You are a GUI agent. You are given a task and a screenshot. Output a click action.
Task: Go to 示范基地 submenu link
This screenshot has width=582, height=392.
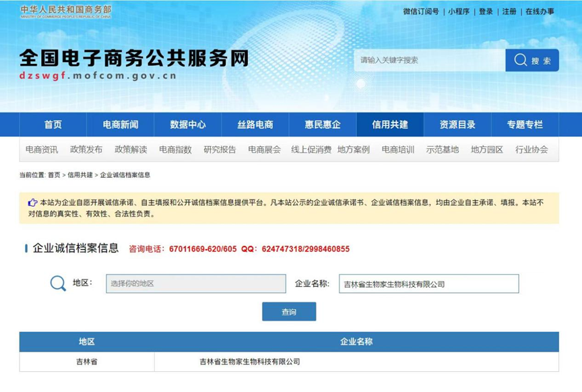(443, 150)
